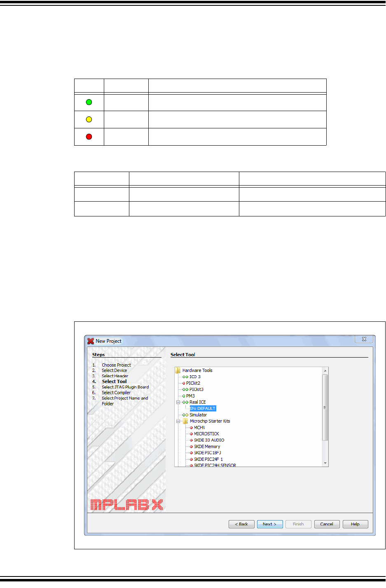This screenshot has width=386, height=588.
Task: Proceed with the Next button
Action: click(x=270, y=524)
